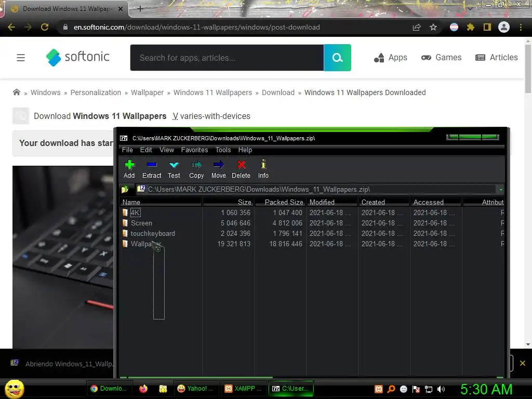532x399 pixels.
Task: Open Softonic hamburger menu
Action: click(x=21, y=58)
